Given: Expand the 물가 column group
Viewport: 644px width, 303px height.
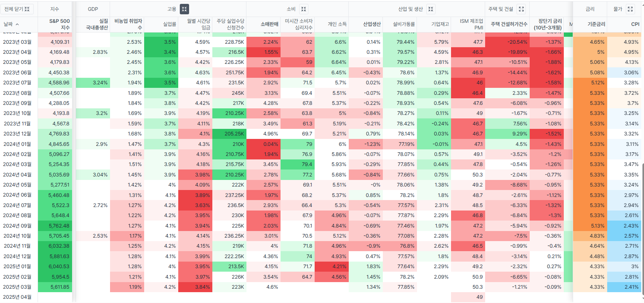Looking at the screenshot, I should (630, 9).
